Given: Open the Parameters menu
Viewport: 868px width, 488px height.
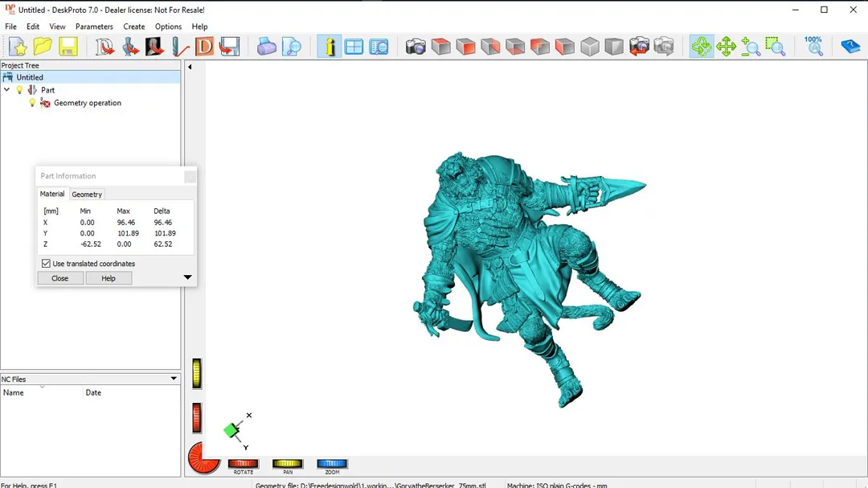Looking at the screenshot, I should pos(94,27).
